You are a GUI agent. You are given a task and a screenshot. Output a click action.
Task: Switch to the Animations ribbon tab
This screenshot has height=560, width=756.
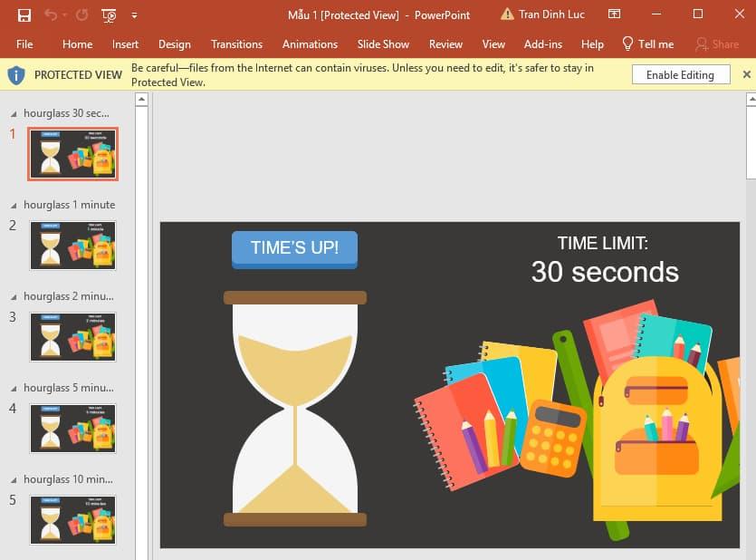(310, 43)
